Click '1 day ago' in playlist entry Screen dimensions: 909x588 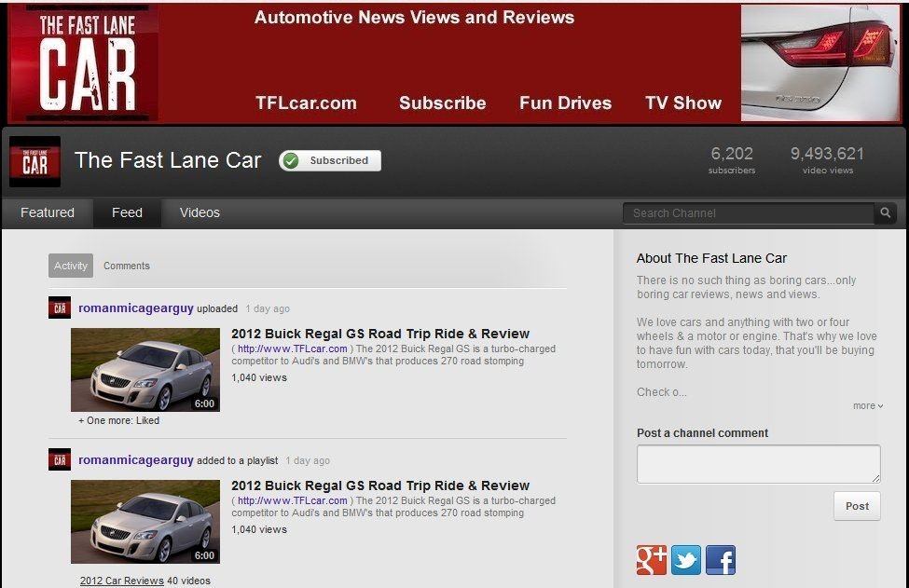point(308,460)
